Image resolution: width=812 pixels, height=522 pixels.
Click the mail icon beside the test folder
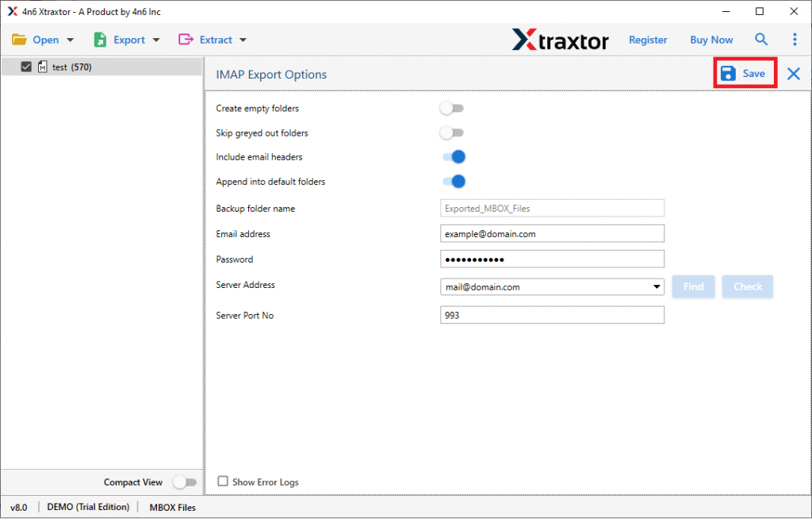(43, 67)
